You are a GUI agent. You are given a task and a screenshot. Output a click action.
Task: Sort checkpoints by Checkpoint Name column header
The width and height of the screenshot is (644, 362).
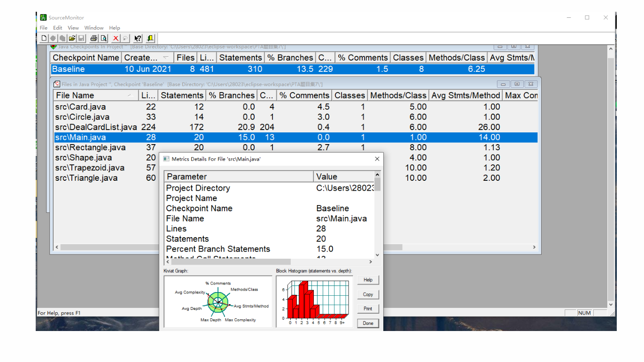pos(86,58)
